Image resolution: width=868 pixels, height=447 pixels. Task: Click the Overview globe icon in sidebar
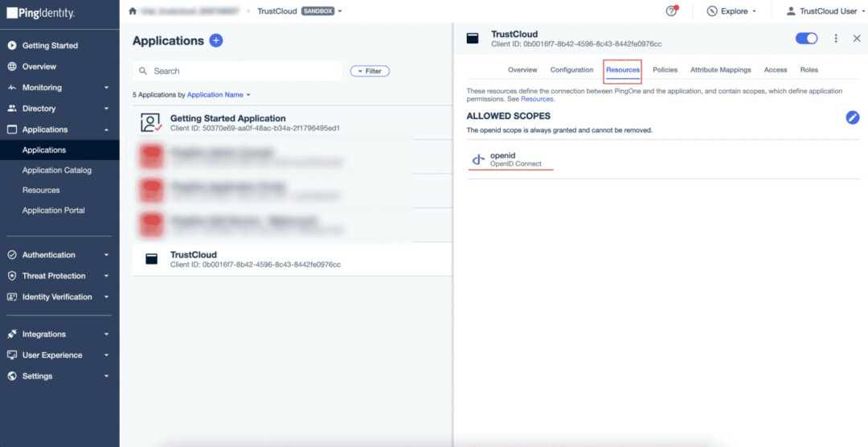(x=12, y=67)
